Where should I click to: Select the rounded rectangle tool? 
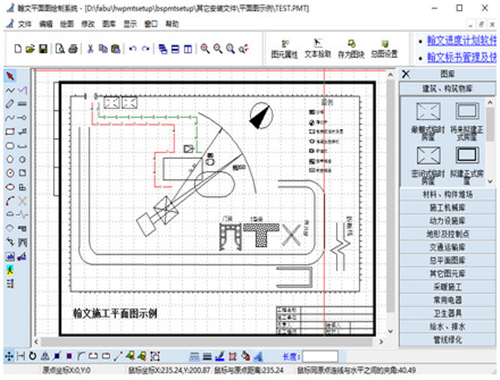(10, 146)
